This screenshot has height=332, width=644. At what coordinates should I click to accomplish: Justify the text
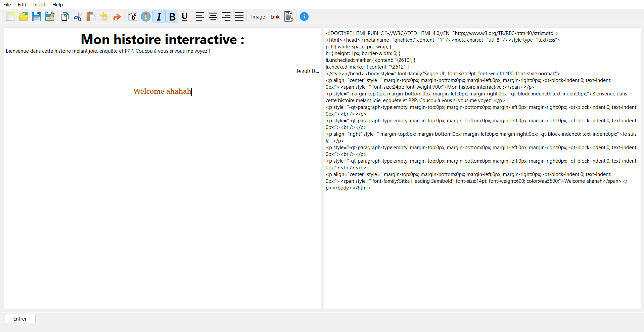click(x=239, y=16)
